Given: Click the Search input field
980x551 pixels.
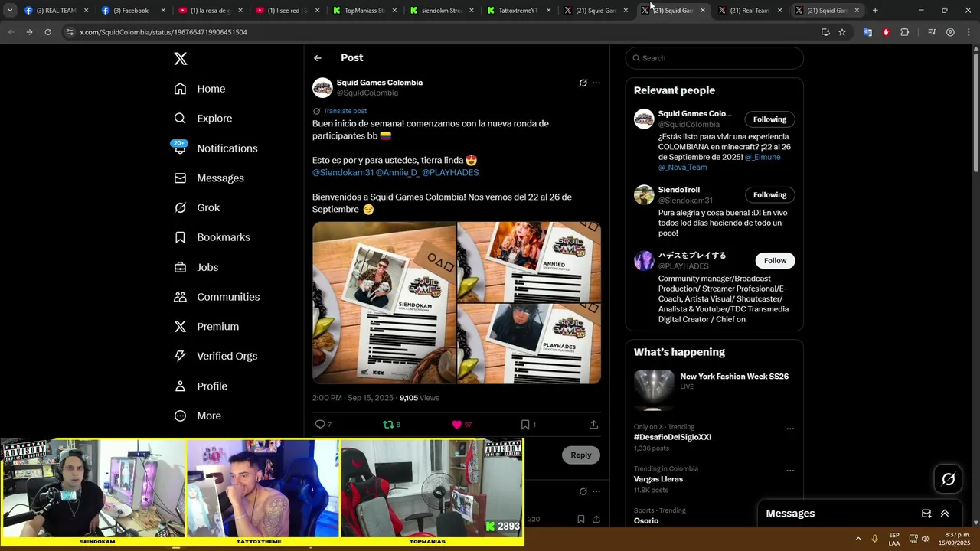Looking at the screenshot, I should point(714,58).
